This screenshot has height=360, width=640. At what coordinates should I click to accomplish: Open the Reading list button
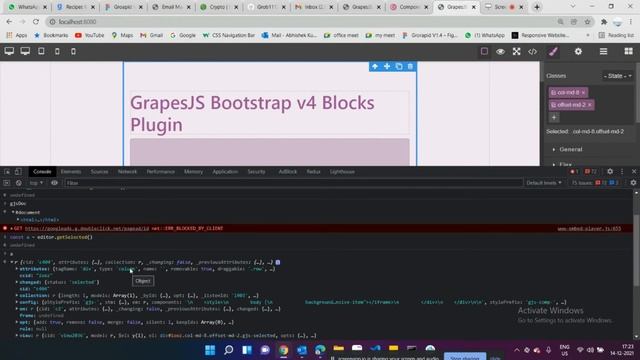coord(616,36)
